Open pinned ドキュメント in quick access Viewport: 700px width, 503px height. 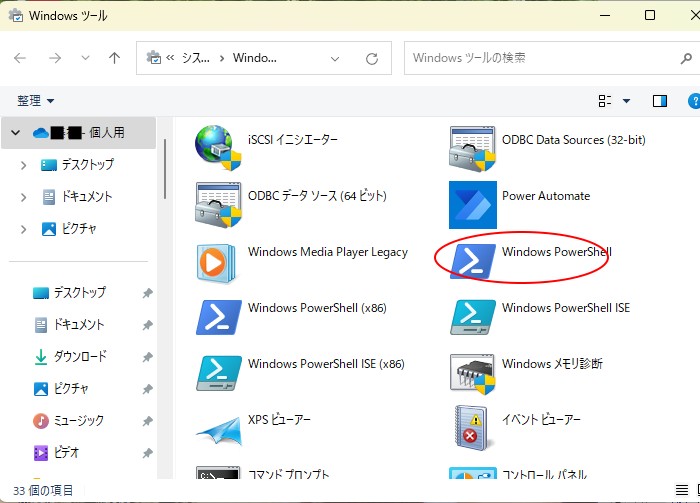point(70,325)
